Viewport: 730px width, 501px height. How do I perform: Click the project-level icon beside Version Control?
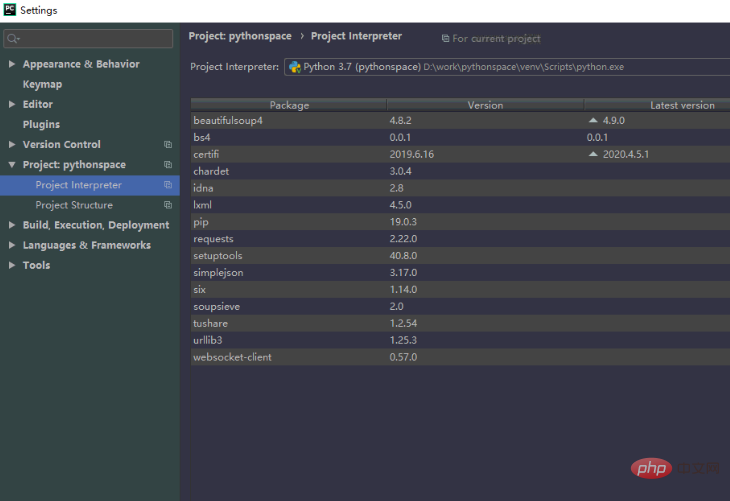[168, 145]
